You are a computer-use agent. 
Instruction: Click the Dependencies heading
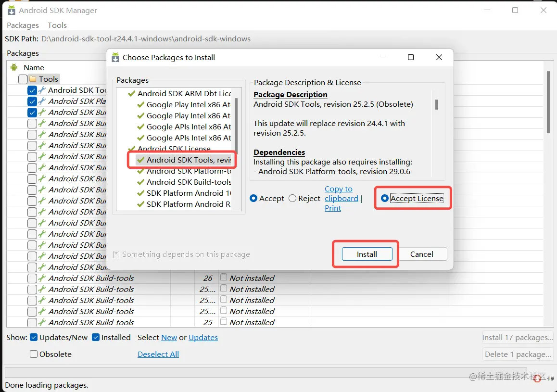point(279,152)
